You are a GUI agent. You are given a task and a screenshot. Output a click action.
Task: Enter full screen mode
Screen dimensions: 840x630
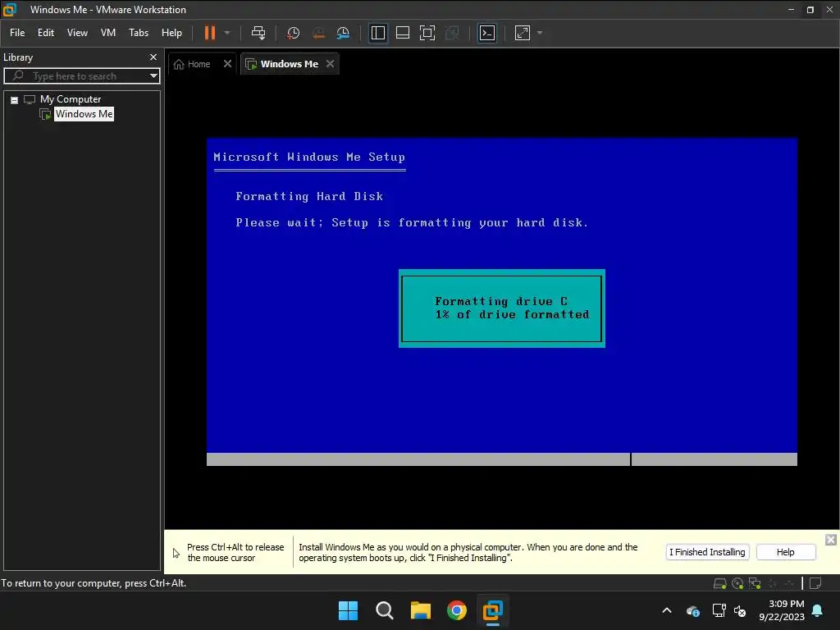tap(427, 33)
